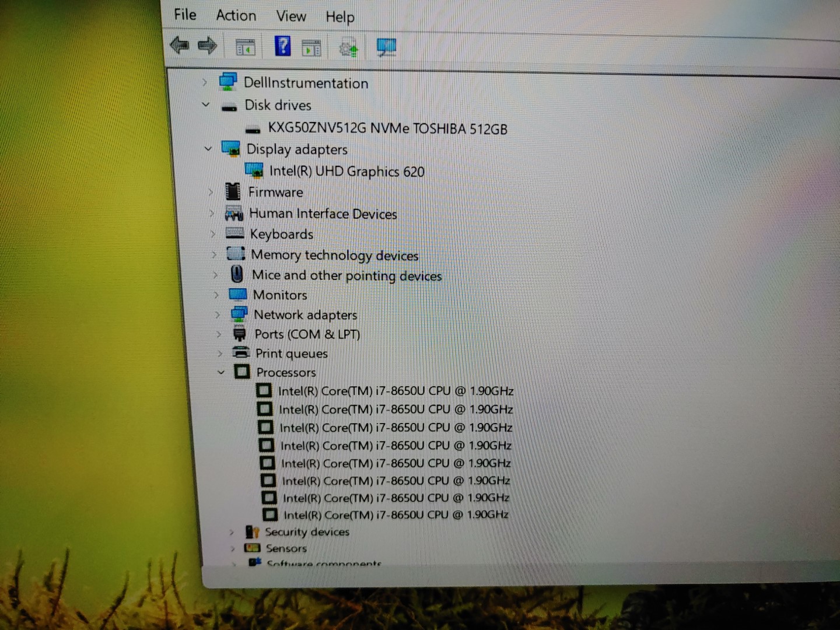Expand the DellInstrumentation node
This screenshot has width=840, height=630.
click(205, 83)
